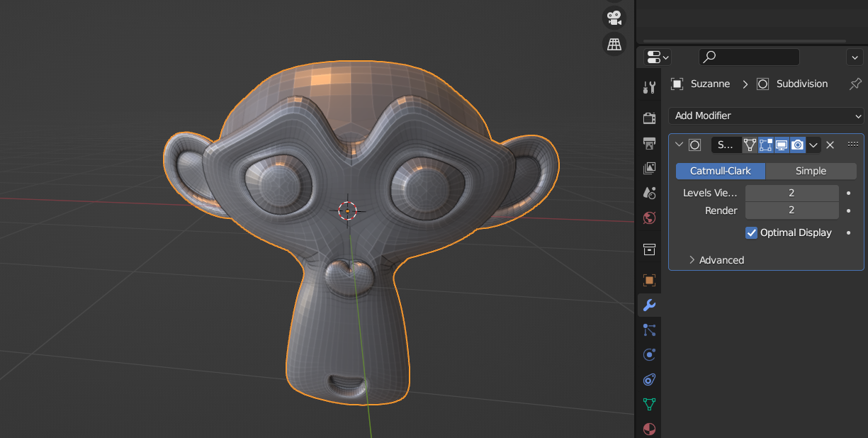Open the Render properties tab

coord(649,118)
